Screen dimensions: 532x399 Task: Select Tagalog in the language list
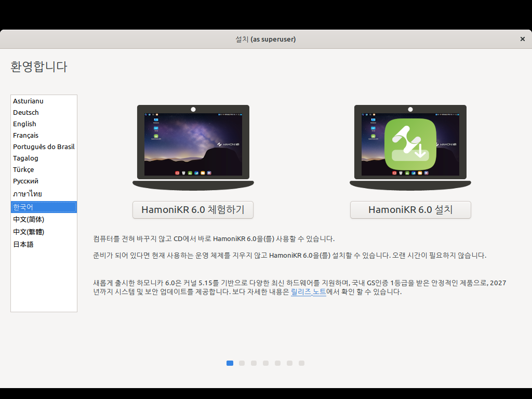click(x=25, y=158)
